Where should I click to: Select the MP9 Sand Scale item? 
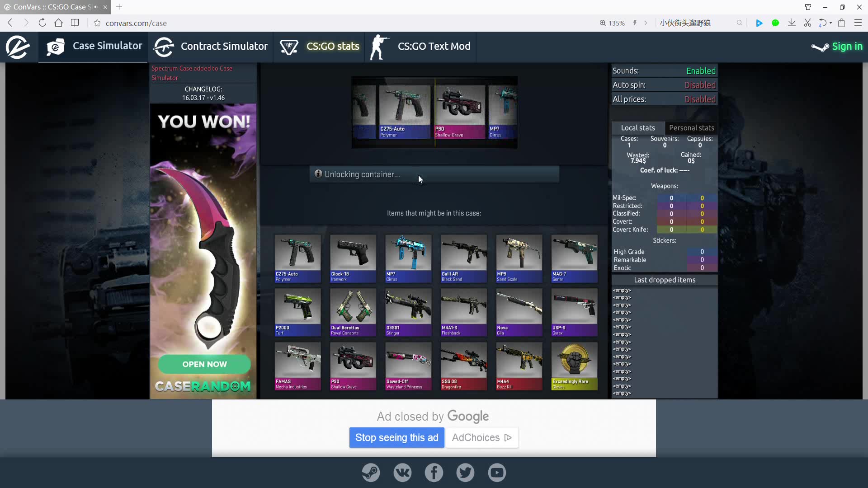click(519, 258)
